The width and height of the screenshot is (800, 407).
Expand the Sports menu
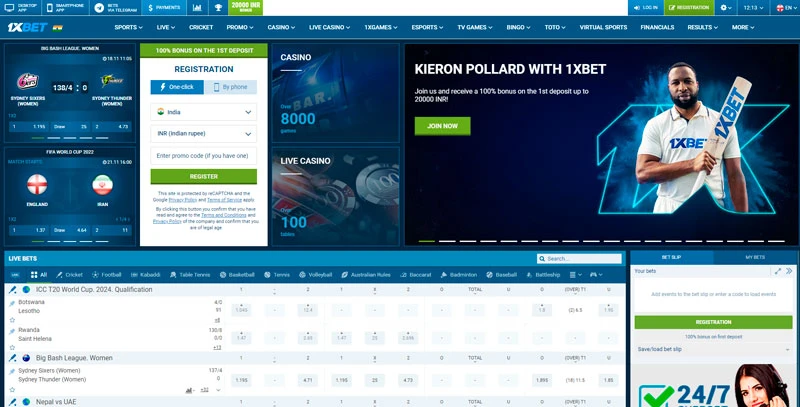click(x=129, y=28)
